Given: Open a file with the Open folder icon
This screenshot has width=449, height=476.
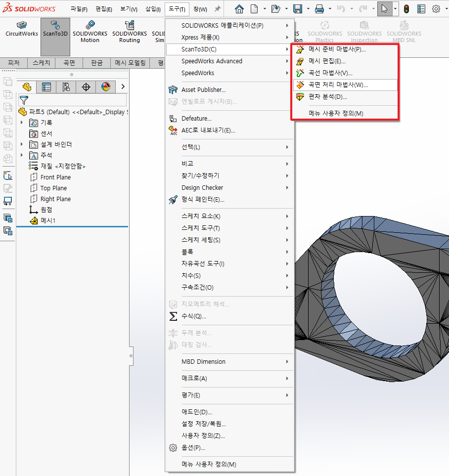Looking at the screenshot, I should [275, 9].
